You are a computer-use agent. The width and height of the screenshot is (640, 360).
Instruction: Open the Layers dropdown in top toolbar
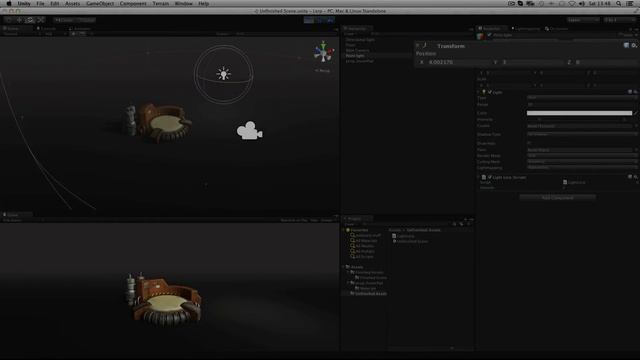point(583,20)
